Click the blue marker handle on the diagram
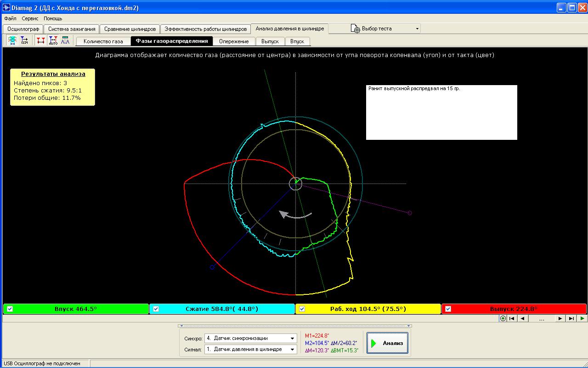The image size is (588, 368). tap(212, 267)
